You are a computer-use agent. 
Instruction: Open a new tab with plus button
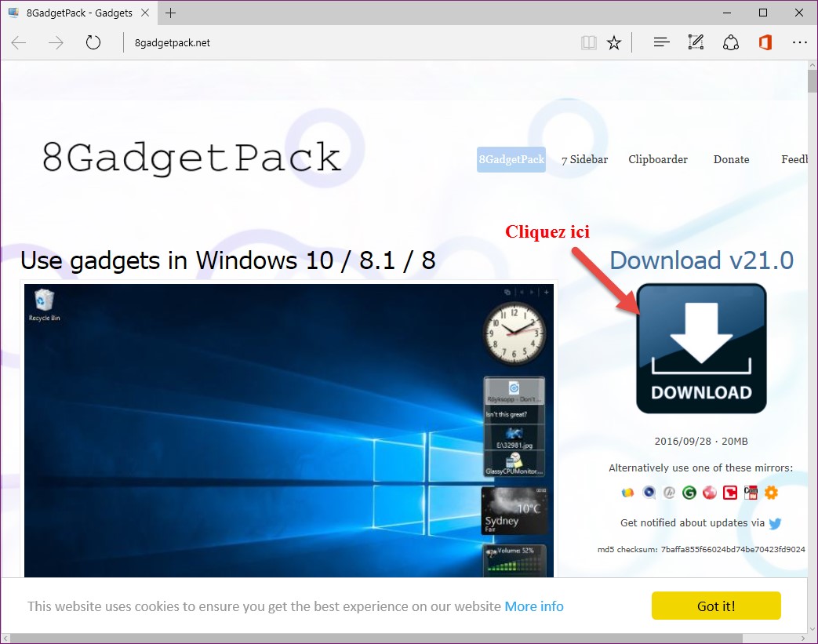[x=170, y=13]
